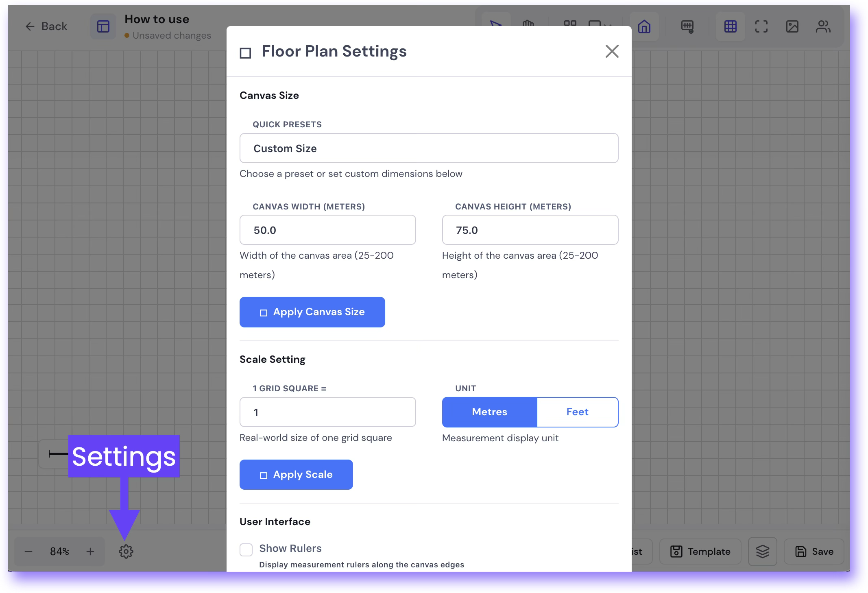The height and width of the screenshot is (593, 868).
Task: Click the Canvas Width field showing 50.0
Action: pyautogui.click(x=327, y=230)
